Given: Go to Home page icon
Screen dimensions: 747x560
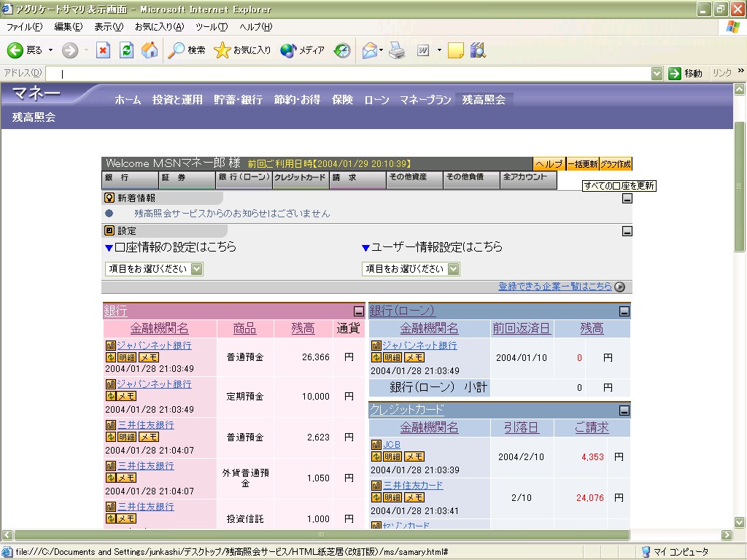Looking at the screenshot, I should [x=150, y=50].
